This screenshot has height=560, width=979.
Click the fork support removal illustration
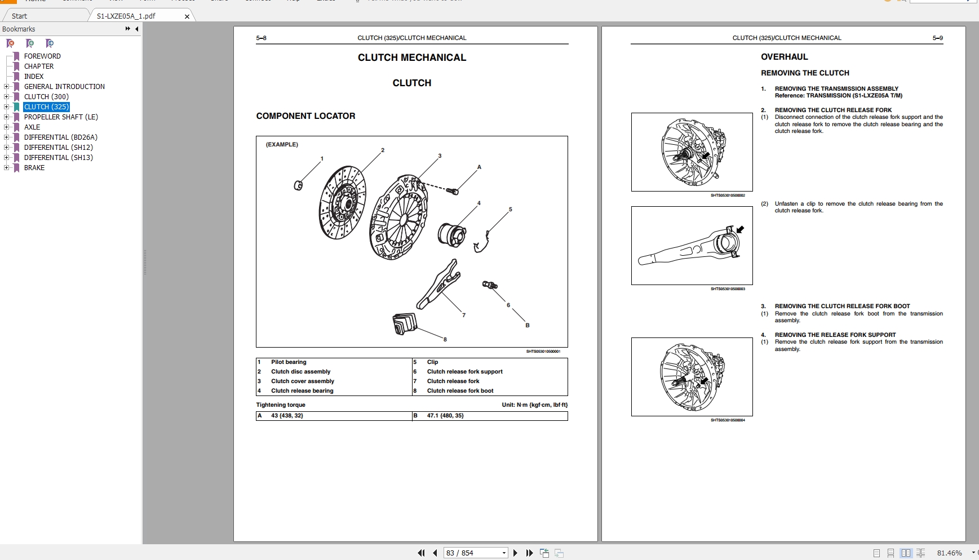692,377
